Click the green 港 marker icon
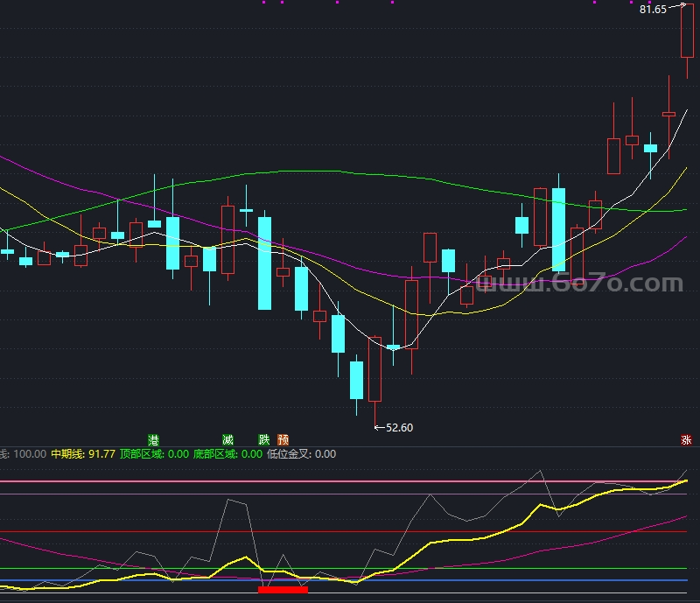The image size is (700, 603). 153,440
